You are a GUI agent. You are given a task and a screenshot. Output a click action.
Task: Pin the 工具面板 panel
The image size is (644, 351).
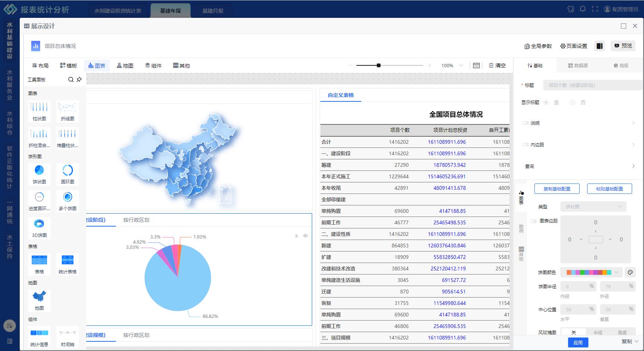79,79
